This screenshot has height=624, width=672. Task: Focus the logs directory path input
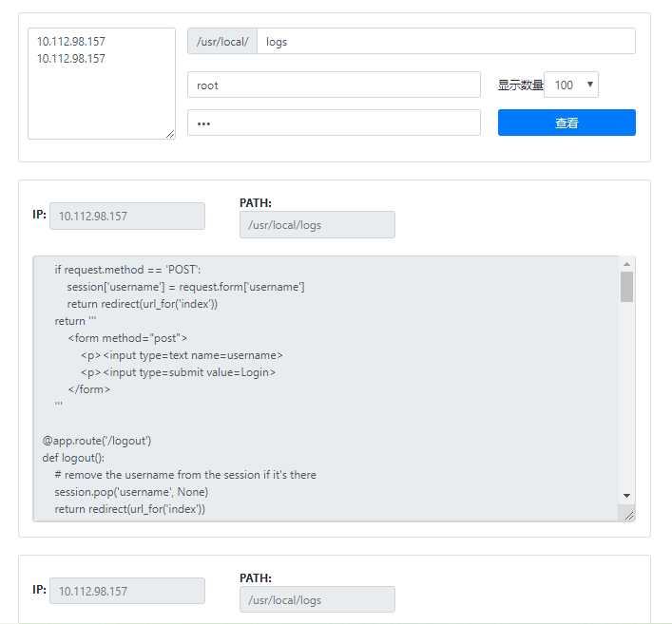tap(446, 42)
